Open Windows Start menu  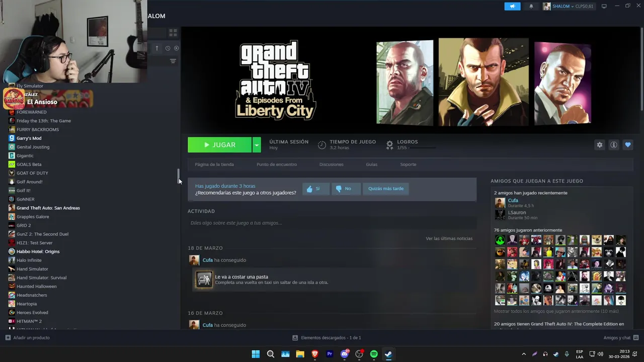[x=256, y=354]
